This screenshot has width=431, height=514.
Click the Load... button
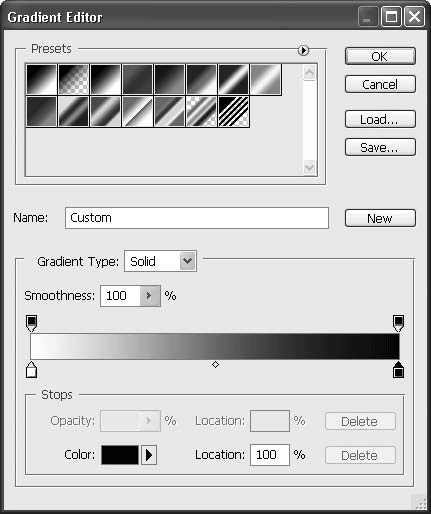tap(380, 119)
